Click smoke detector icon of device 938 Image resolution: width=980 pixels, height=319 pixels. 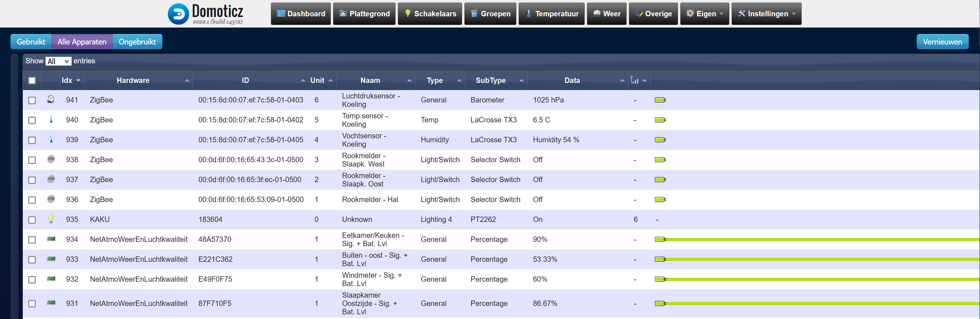coord(51,159)
